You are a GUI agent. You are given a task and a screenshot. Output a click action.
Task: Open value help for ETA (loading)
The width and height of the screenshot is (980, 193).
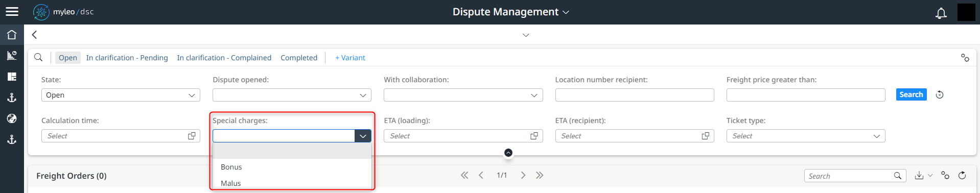click(x=534, y=136)
